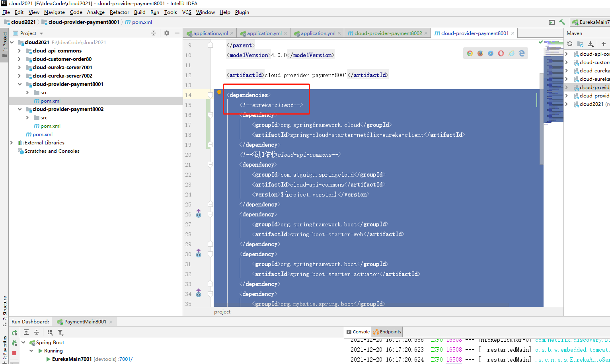Image resolution: width=610 pixels, height=364 pixels.
Task: Click the Maven Download Sources icon
Action: (591, 44)
